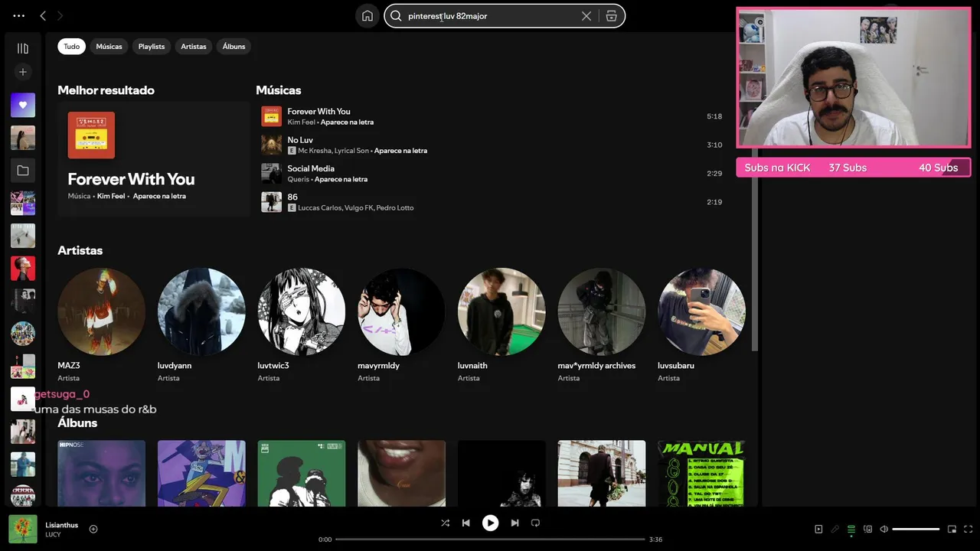Open the Forever With You best result card
This screenshot has width=980, height=551.
coord(153,159)
